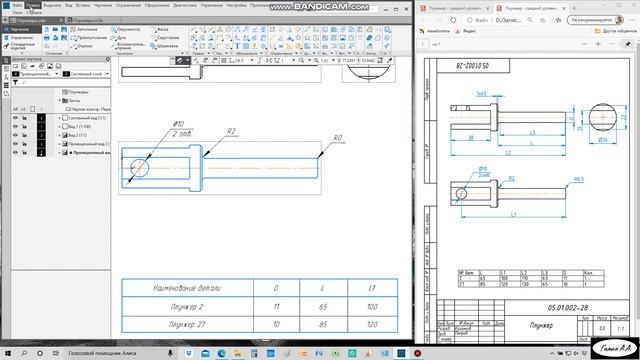Open Windows Start menu
This screenshot has width=640, height=360.
(x=7, y=353)
